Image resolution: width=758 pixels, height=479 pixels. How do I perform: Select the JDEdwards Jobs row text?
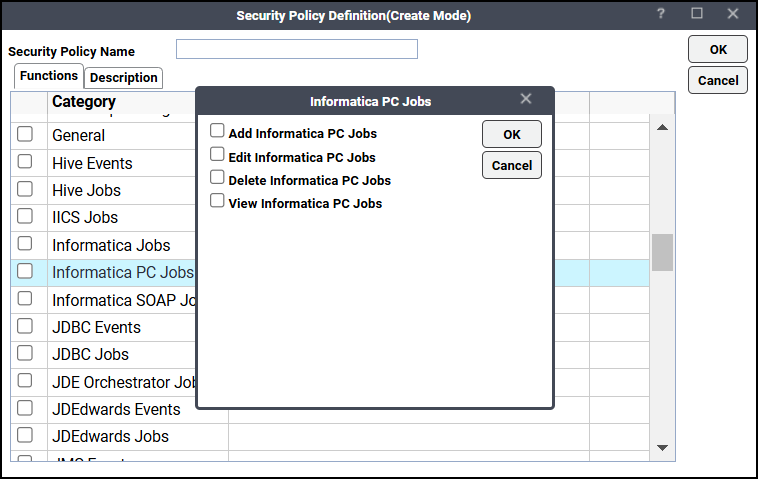pyautogui.click(x=110, y=437)
